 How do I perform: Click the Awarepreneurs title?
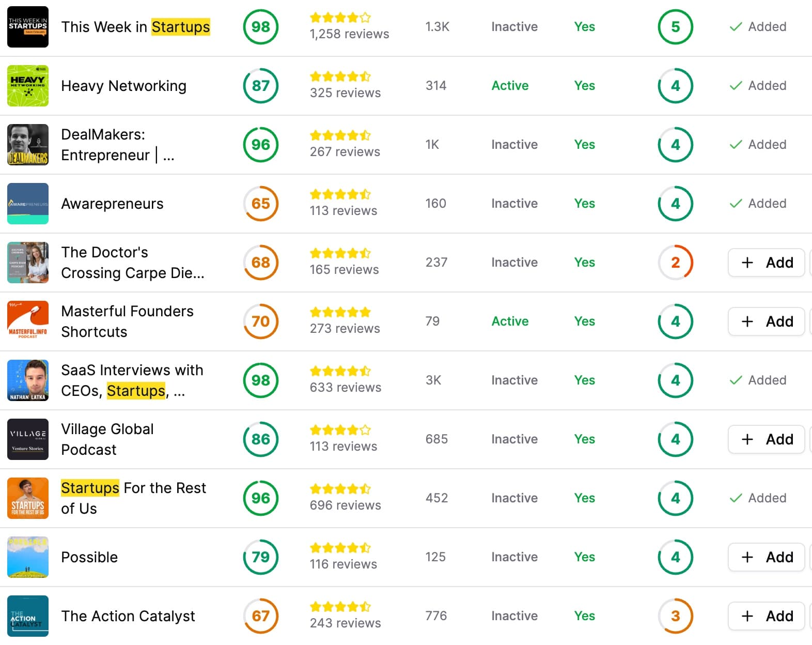[112, 204]
